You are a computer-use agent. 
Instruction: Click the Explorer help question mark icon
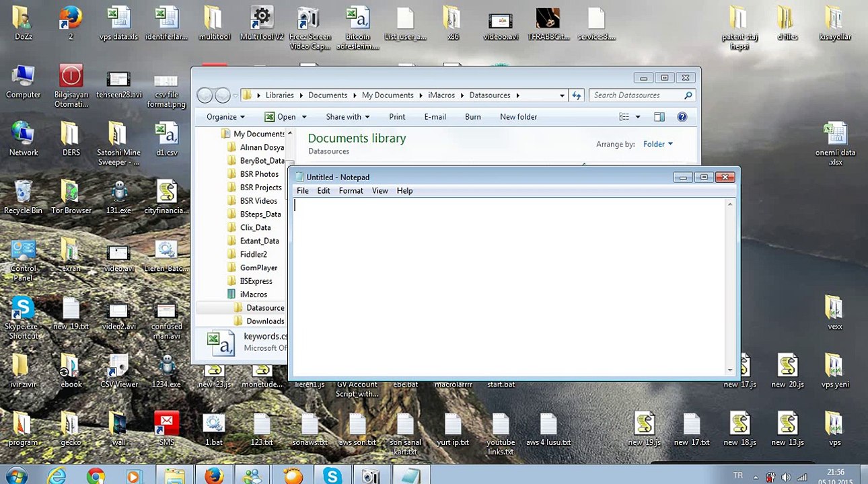682,117
